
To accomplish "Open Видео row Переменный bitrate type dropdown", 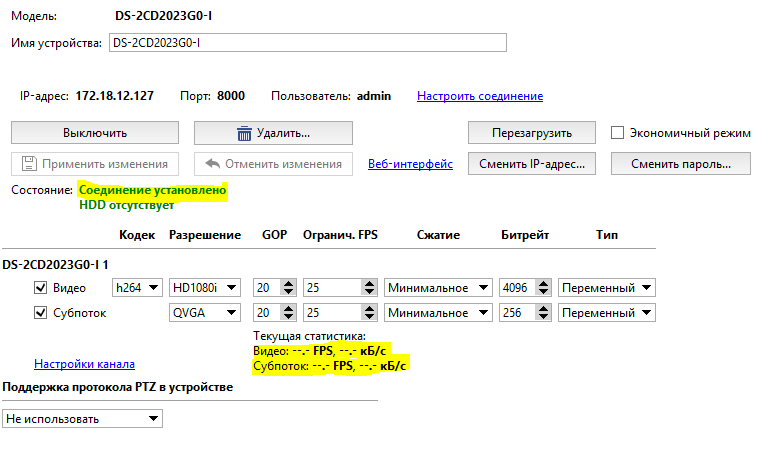I will [x=606, y=288].
